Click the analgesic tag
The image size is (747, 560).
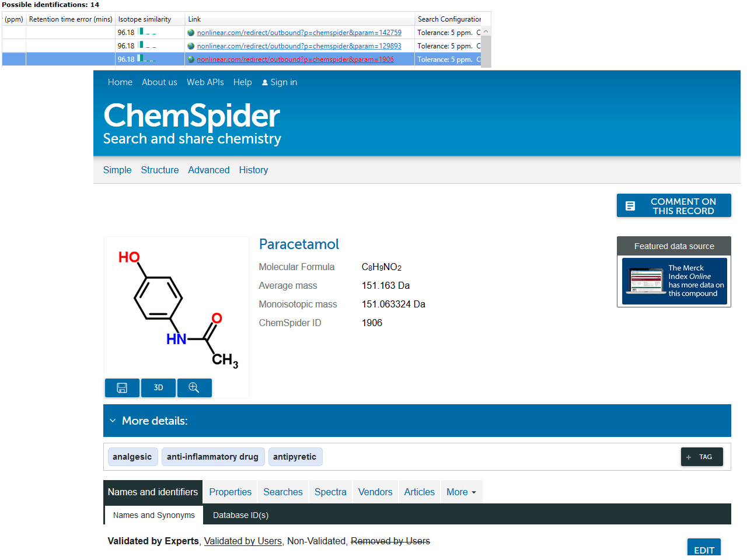click(132, 457)
